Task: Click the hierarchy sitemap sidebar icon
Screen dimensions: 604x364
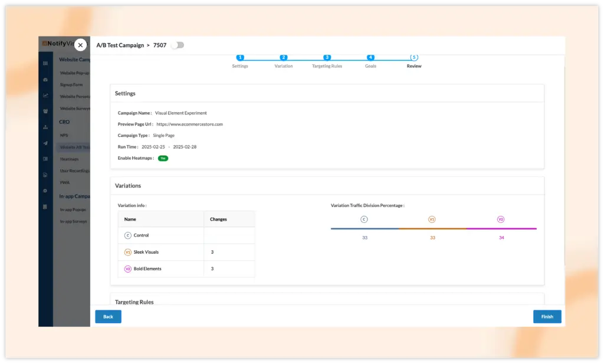Action: [45, 127]
